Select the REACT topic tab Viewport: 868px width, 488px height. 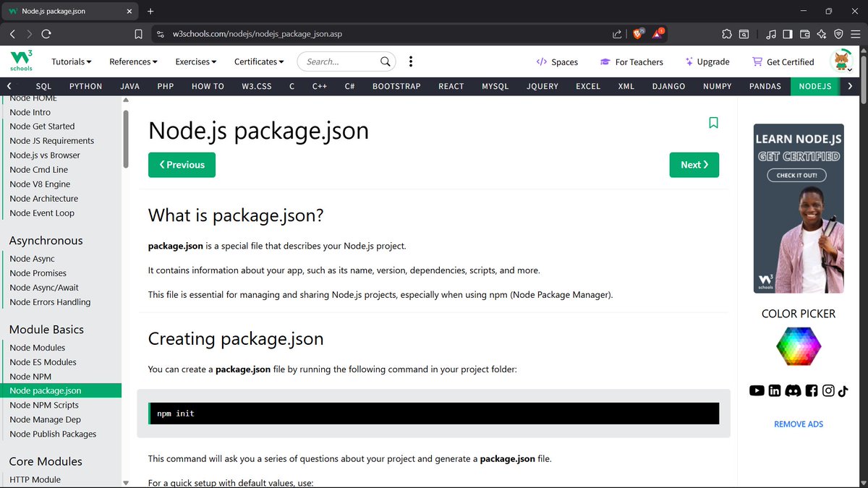(x=451, y=86)
